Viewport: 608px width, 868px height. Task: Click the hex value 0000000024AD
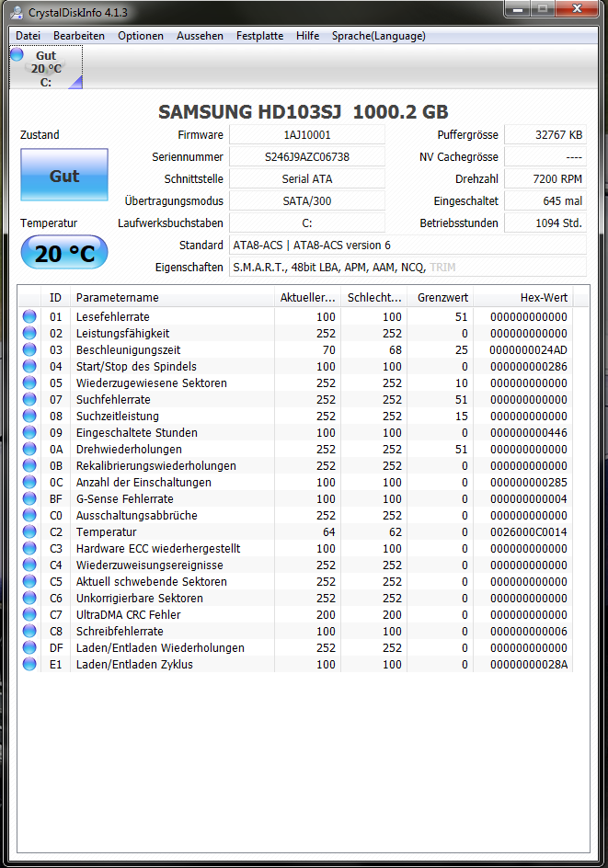coord(528,349)
